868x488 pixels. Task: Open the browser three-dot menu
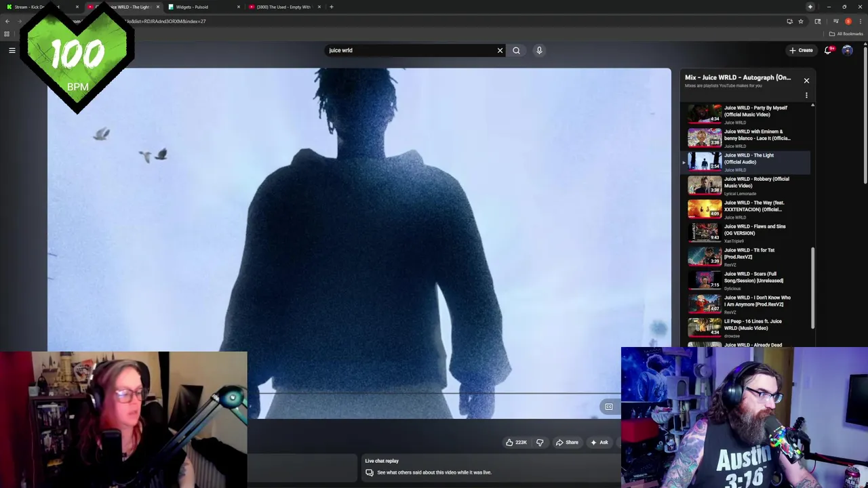pos(860,21)
